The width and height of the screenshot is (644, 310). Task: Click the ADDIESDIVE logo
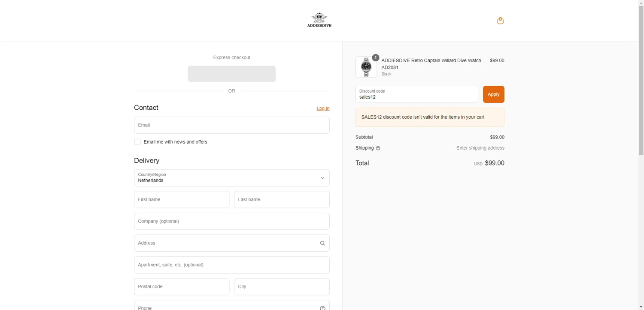tap(319, 20)
